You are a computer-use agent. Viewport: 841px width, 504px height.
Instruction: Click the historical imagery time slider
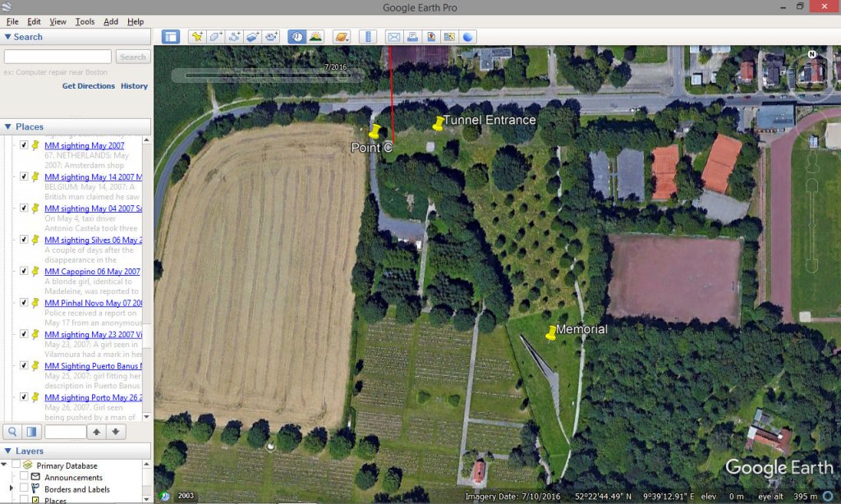(263, 76)
